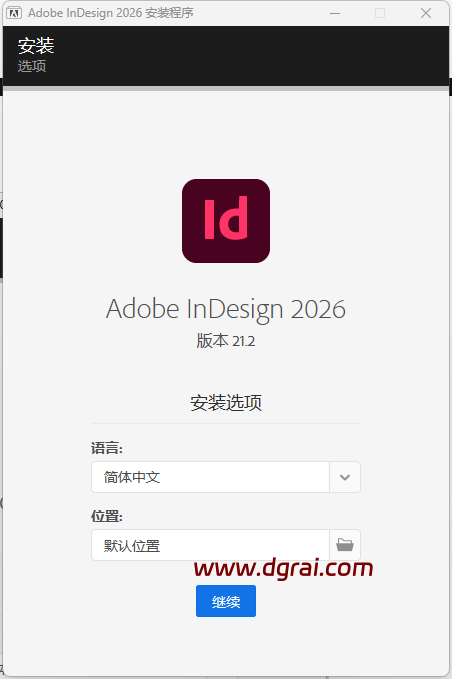Viewport: 452px width, 679px height.
Task: Click the 选项 header subtitle
Action: point(32,66)
